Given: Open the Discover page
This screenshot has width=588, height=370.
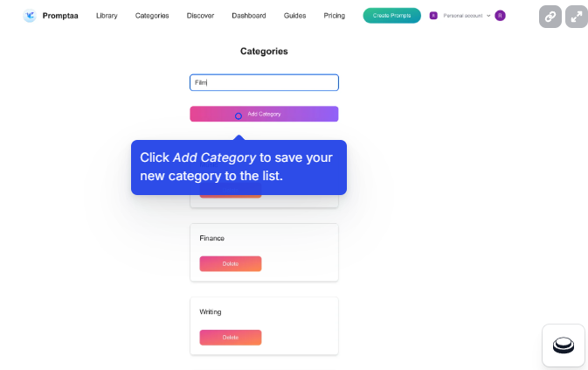Looking at the screenshot, I should click(x=200, y=16).
